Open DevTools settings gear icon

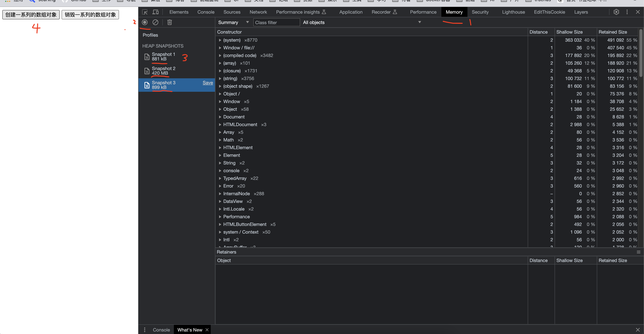[x=616, y=12]
